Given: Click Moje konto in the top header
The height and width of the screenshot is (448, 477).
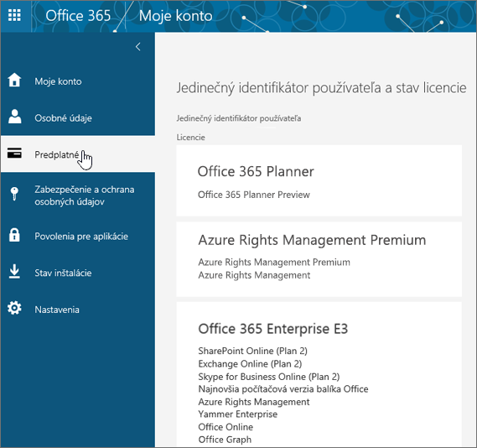Looking at the screenshot, I should pos(175,16).
